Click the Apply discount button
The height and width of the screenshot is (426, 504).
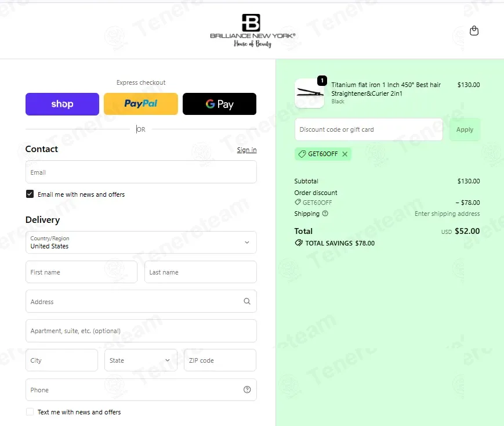(x=465, y=129)
